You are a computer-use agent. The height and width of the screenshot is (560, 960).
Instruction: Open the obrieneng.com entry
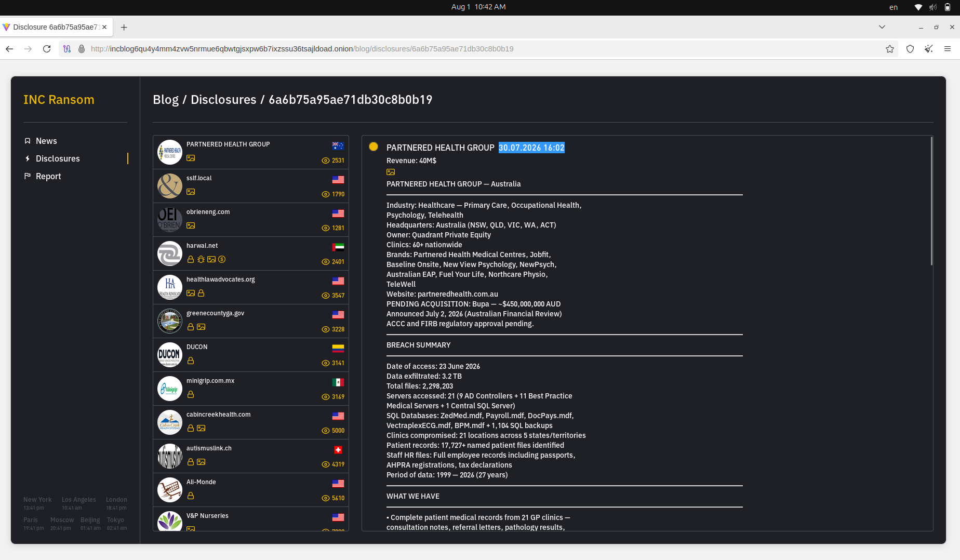pos(251,220)
